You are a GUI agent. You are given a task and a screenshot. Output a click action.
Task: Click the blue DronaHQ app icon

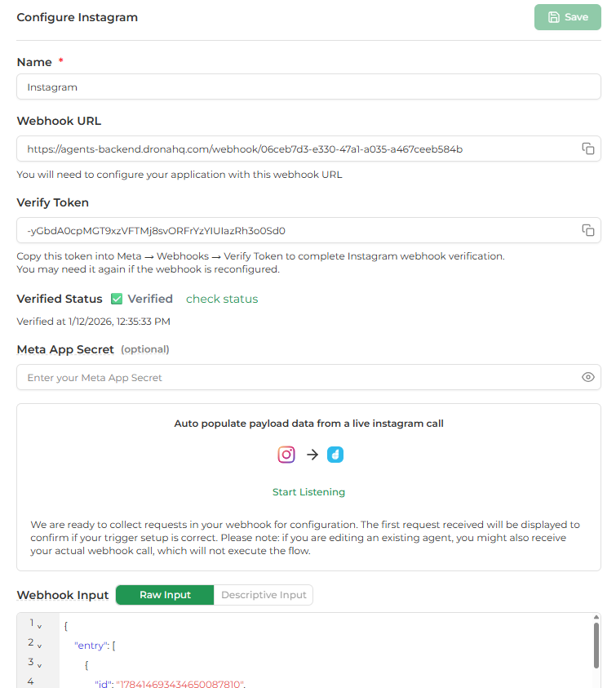click(335, 454)
